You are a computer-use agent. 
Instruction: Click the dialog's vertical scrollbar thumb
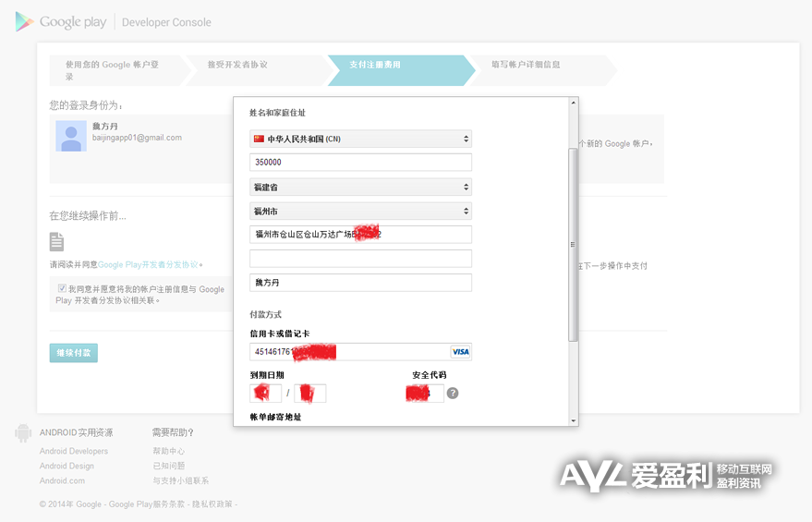point(573,245)
